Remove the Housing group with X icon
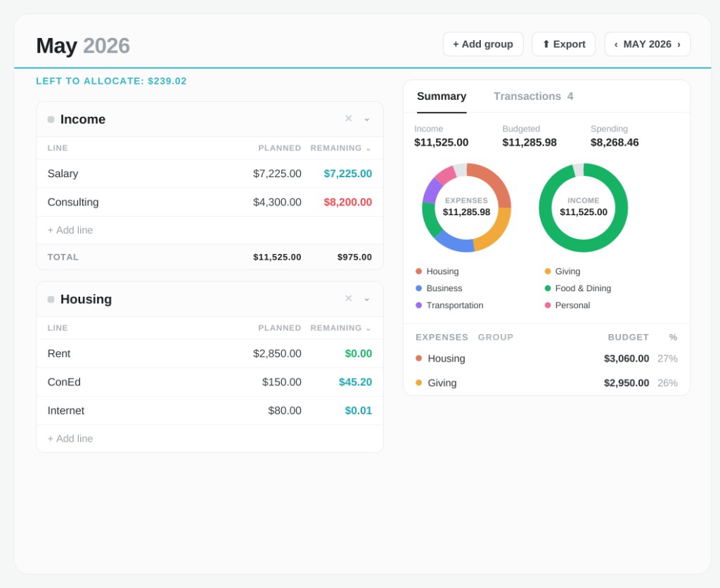 (x=349, y=299)
